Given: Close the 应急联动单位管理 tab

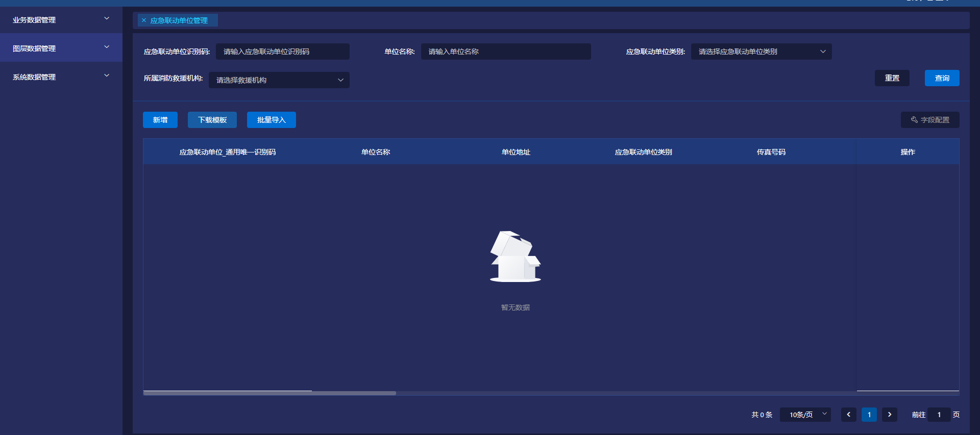Looking at the screenshot, I should (x=144, y=20).
